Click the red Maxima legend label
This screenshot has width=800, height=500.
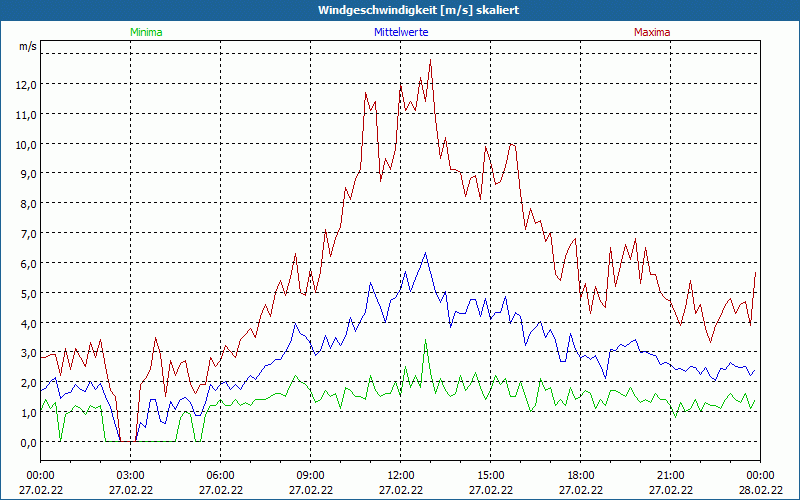652,32
